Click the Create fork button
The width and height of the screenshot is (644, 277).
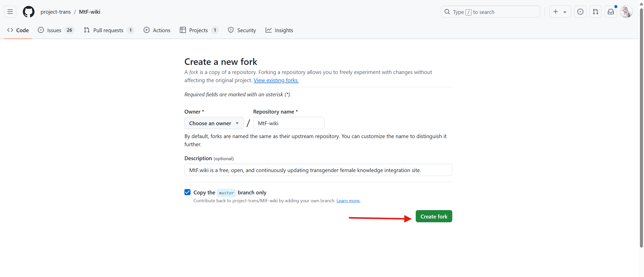pyautogui.click(x=434, y=216)
